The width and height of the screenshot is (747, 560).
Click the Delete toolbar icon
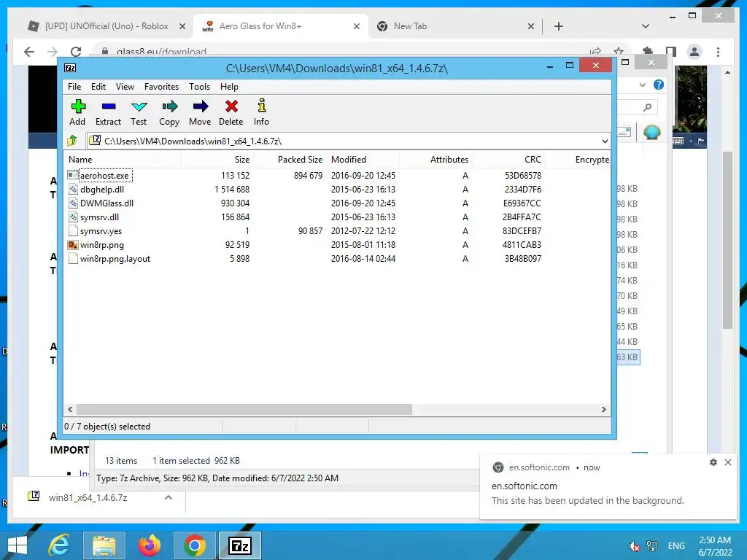(231, 112)
